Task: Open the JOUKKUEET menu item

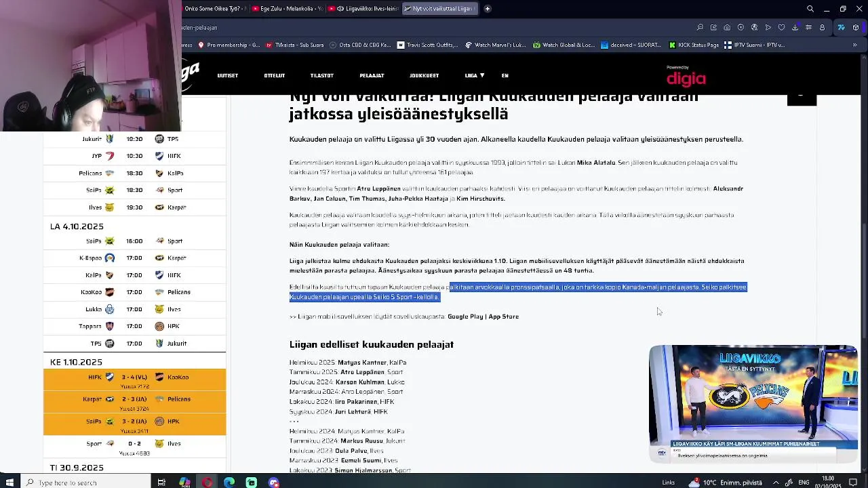Action: click(x=425, y=76)
